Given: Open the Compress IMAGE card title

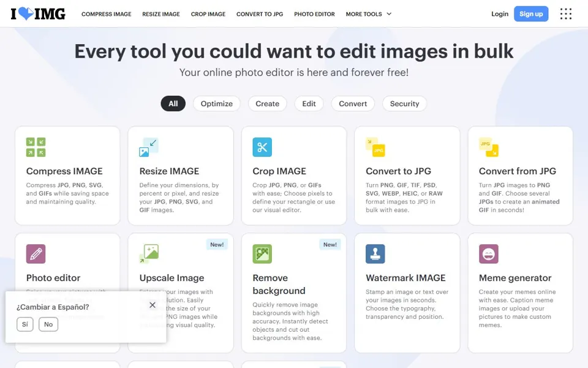Looking at the screenshot, I should (64, 171).
